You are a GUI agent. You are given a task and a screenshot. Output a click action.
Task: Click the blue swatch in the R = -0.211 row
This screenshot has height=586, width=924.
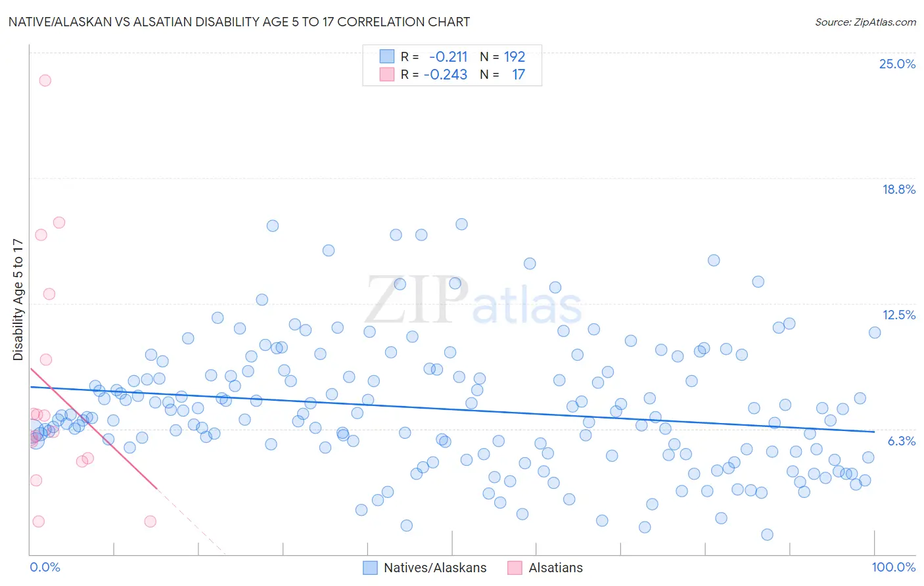387,56
